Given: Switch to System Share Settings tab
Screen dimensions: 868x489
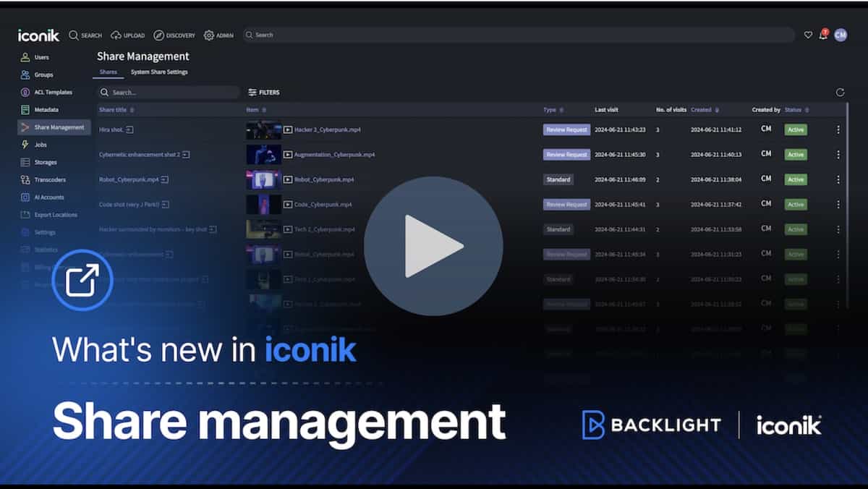Looking at the screenshot, I should click(159, 72).
